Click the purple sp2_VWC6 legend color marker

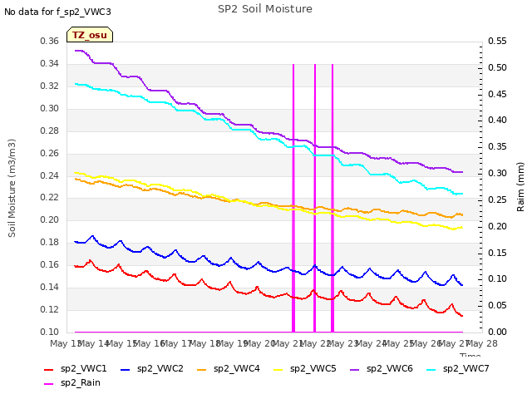(x=355, y=369)
